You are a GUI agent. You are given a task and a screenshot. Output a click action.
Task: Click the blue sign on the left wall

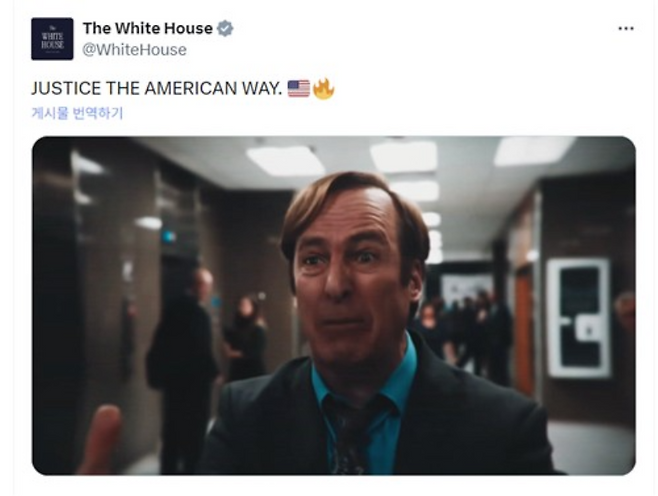point(168,237)
